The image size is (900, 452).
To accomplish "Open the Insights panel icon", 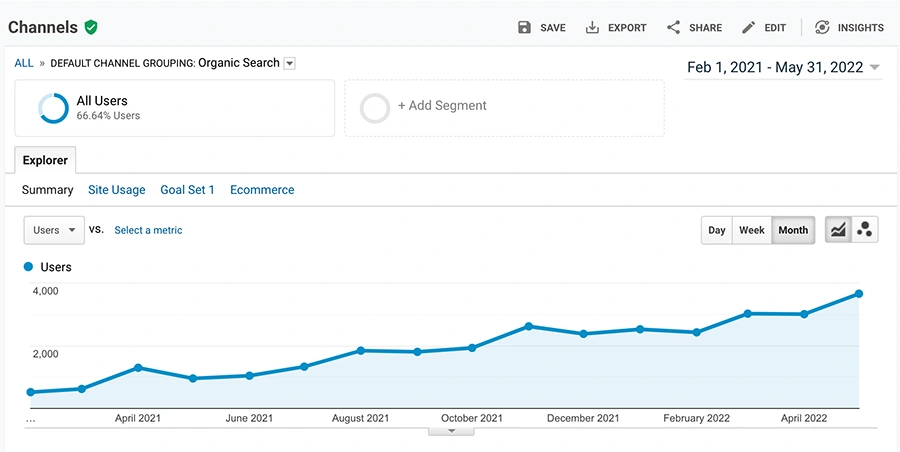I will tap(822, 28).
